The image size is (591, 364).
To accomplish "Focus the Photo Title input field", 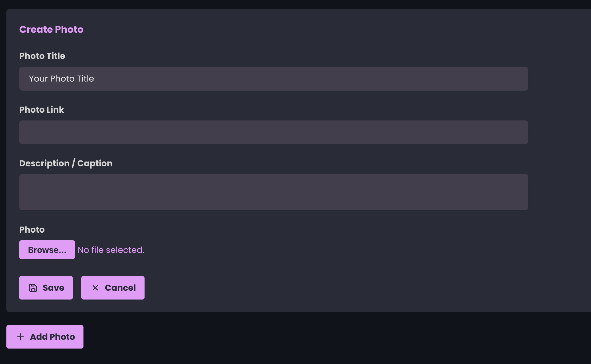I will tap(274, 79).
